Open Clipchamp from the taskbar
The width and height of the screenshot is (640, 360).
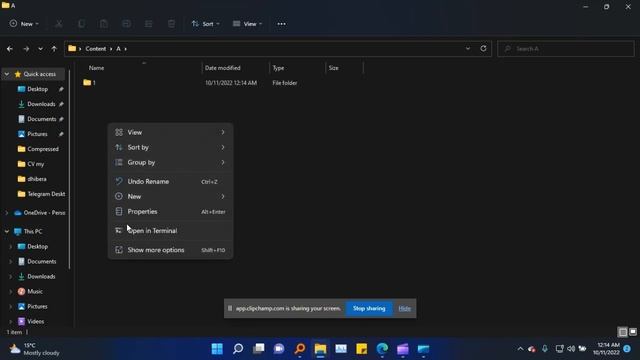[x=403, y=349]
